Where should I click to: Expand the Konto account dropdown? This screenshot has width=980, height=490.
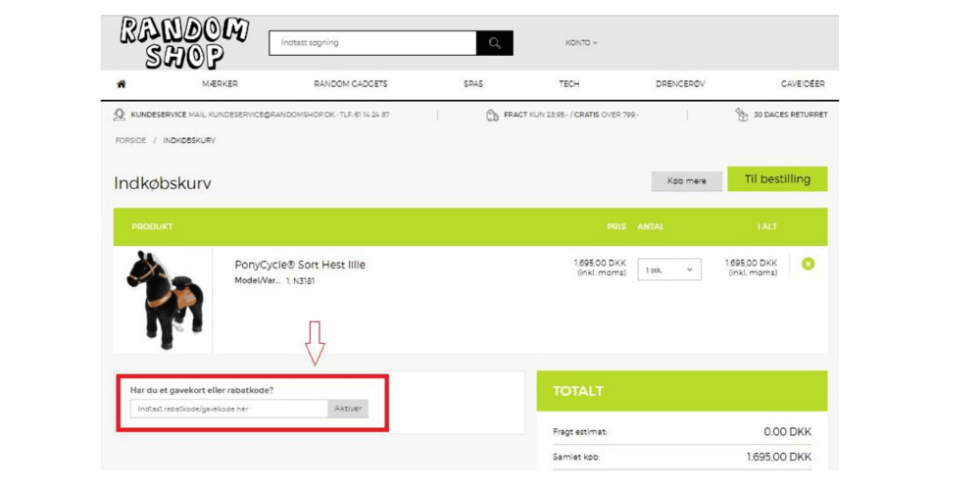[x=580, y=43]
